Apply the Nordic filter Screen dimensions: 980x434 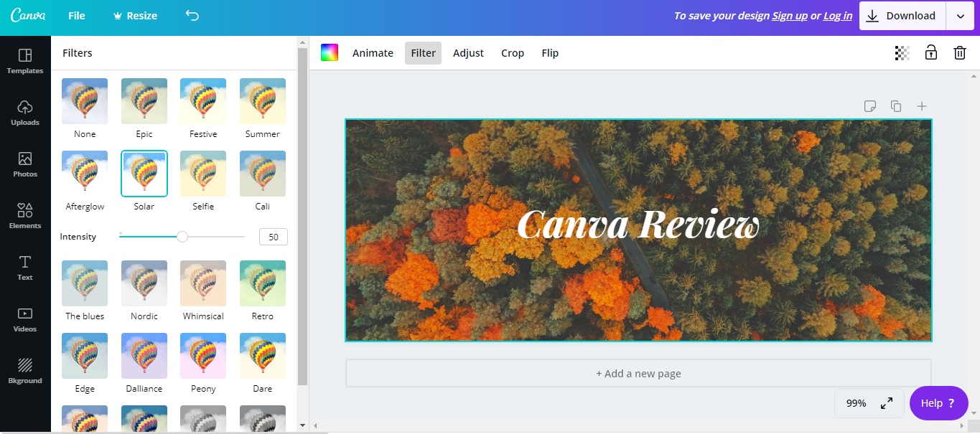[144, 283]
